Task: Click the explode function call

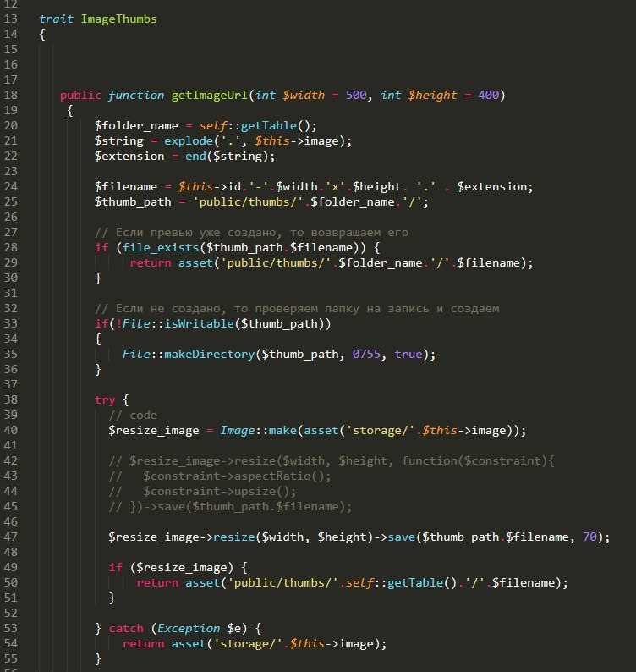Action: (189, 141)
